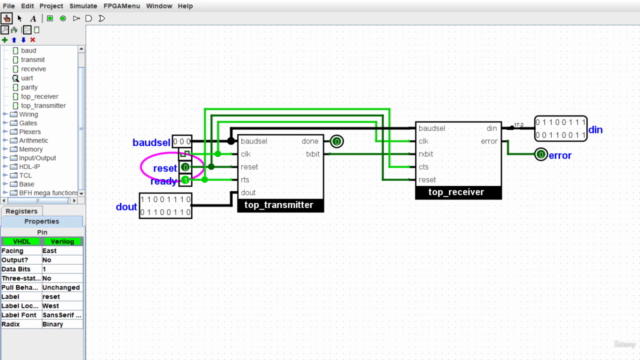This screenshot has width=640, height=360.
Task: Toggle first bit of baudsel pin
Action: [x=176, y=142]
